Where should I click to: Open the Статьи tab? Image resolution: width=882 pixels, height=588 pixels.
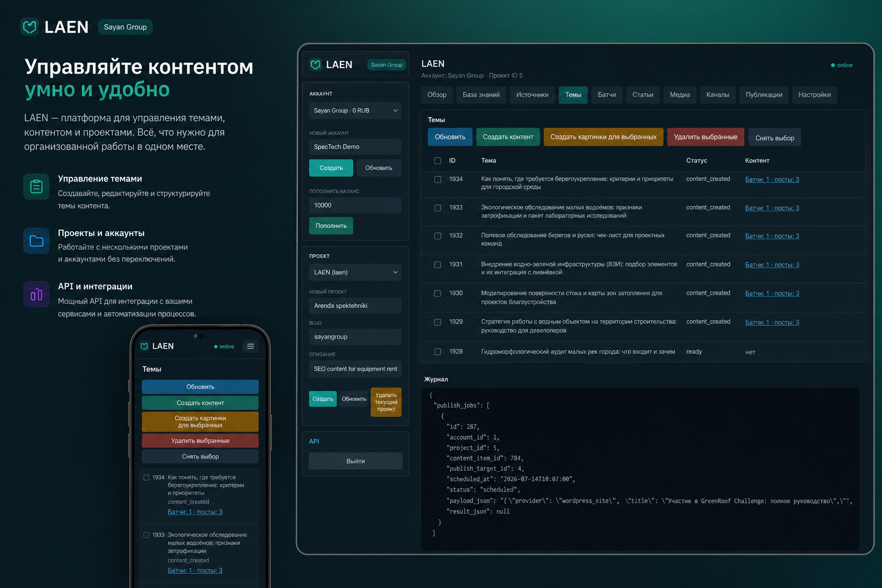click(643, 95)
